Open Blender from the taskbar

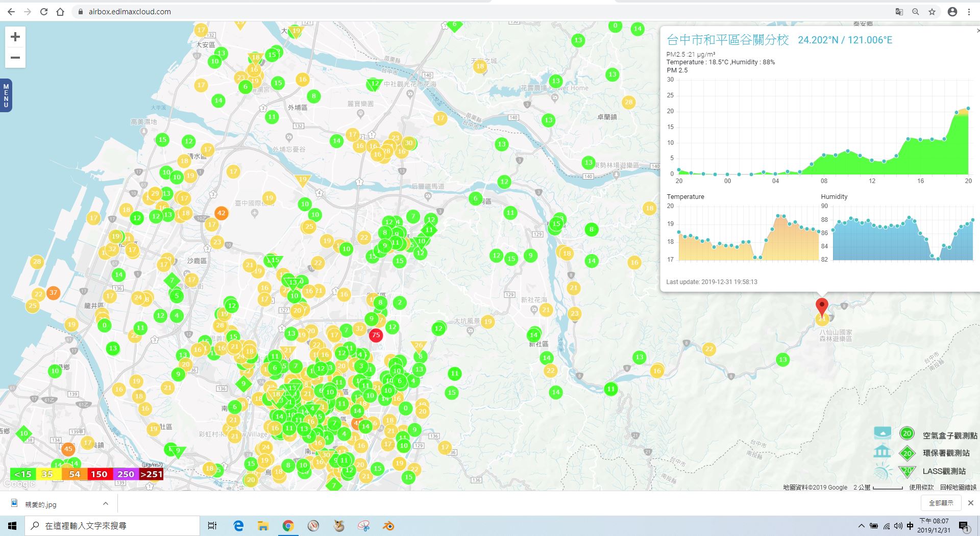[x=388, y=526]
